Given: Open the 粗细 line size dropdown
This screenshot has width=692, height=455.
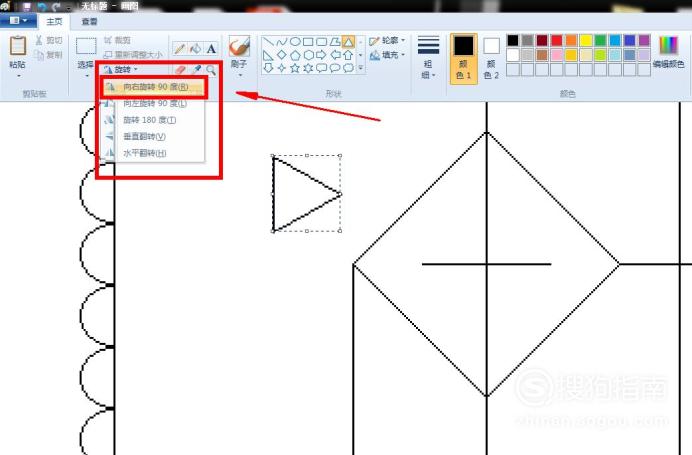Looking at the screenshot, I should pyautogui.click(x=428, y=57).
